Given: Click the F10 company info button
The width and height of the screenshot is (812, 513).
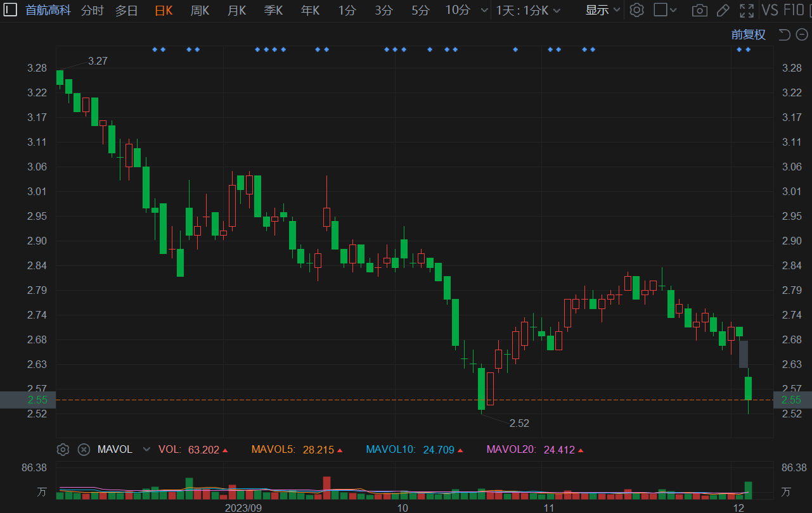Looking at the screenshot, I should point(794,10).
